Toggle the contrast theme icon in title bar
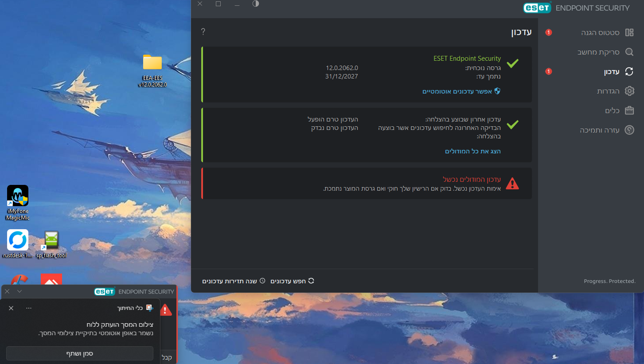The width and height of the screenshot is (644, 364). tap(256, 4)
